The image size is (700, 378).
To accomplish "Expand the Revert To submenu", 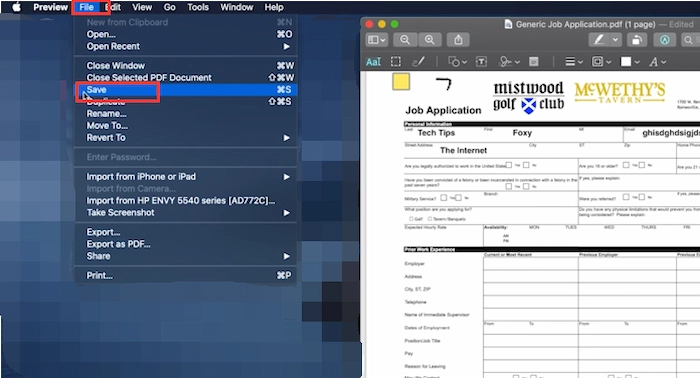I will pos(184,138).
